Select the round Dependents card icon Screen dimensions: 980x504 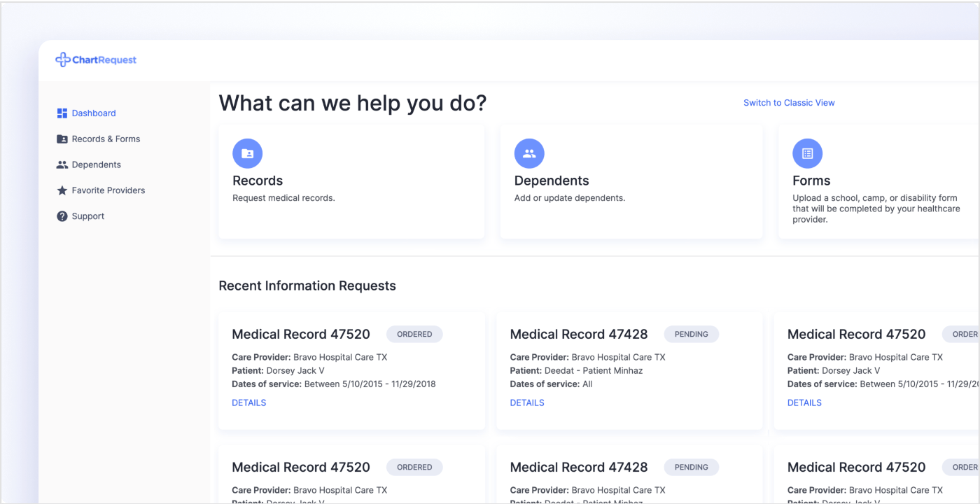[x=529, y=153]
